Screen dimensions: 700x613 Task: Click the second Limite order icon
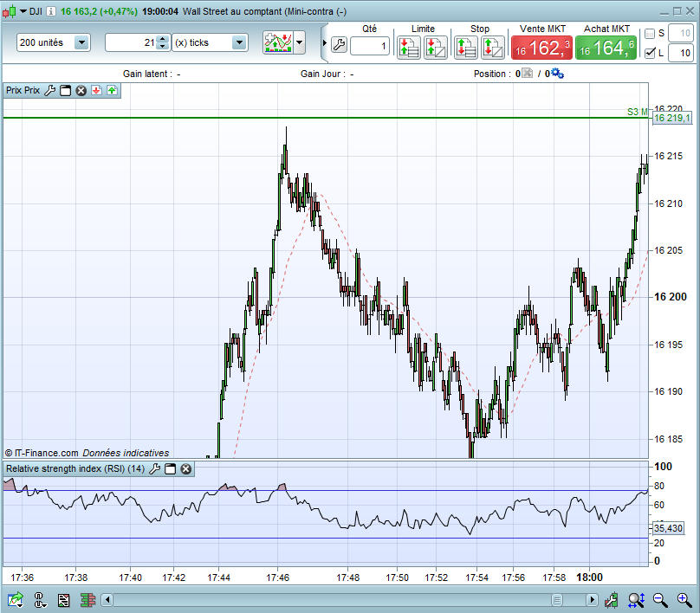click(x=435, y=48)
